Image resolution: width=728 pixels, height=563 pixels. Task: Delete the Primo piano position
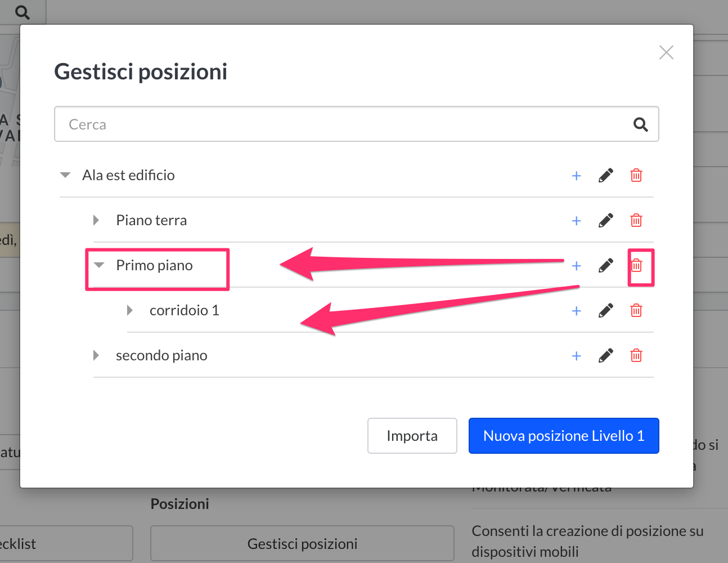636,266
